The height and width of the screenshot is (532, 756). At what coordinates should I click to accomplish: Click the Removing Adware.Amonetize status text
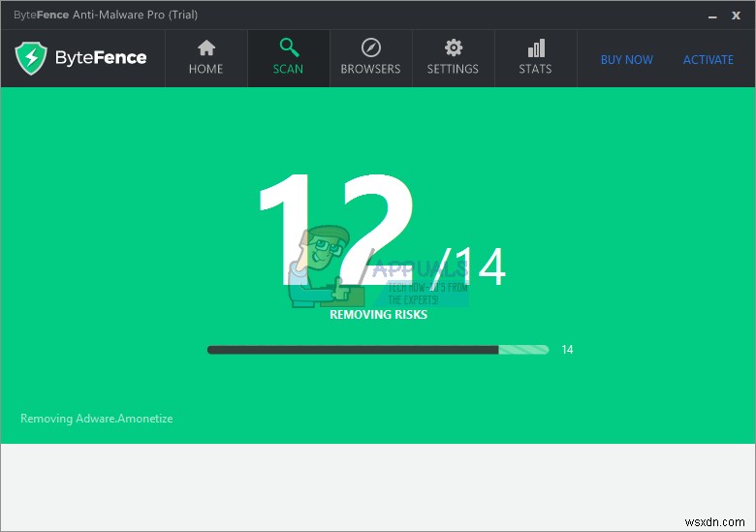click(x=96, y=419)
